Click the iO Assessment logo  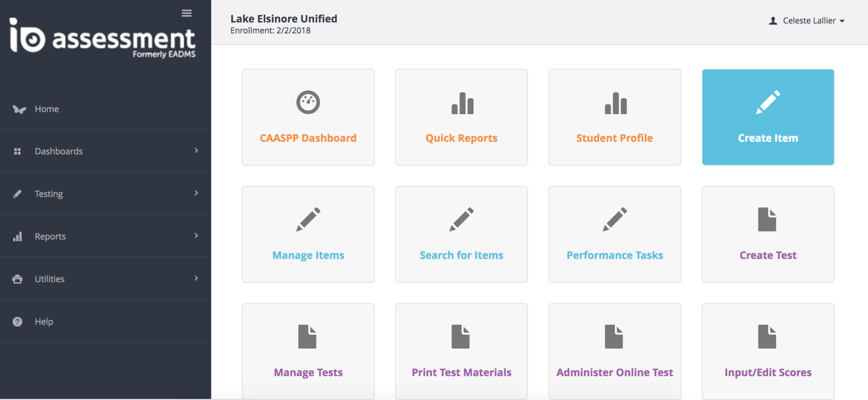coord(103,38)
